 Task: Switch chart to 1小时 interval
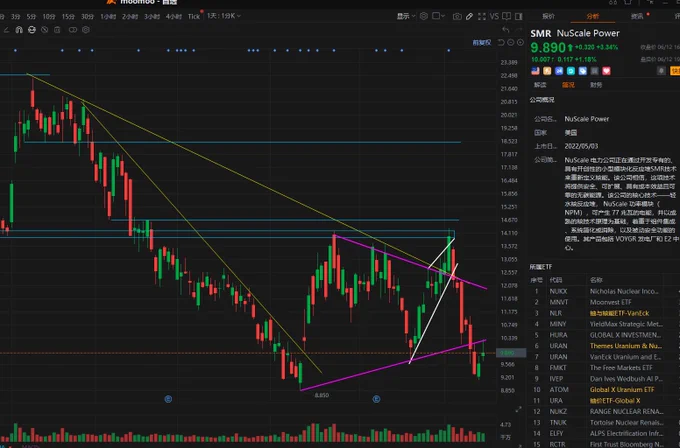point(108,16)
